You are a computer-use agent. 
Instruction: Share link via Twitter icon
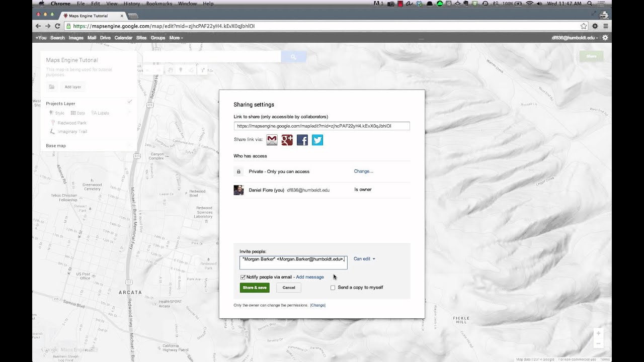click(x=317, y=140)
